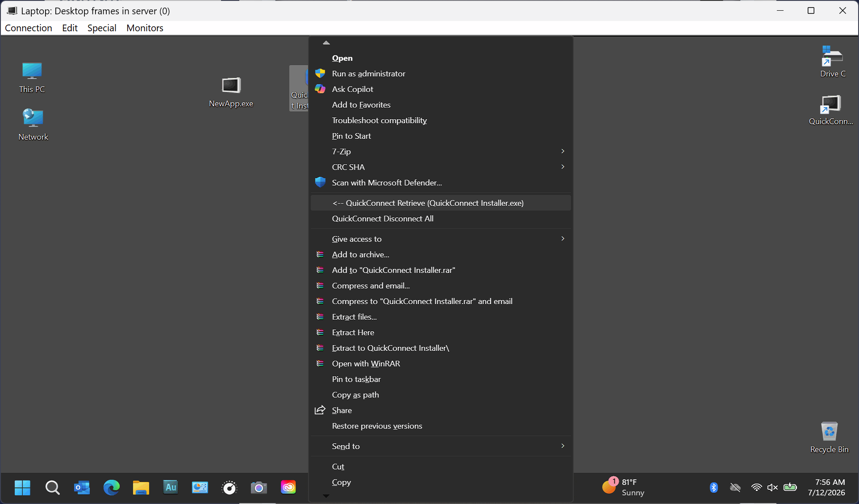Select QuickConnect Retrieve (QuickConnect Installer.exe)
The height and width of the screenshot is (504, 859).
(441, 203)
